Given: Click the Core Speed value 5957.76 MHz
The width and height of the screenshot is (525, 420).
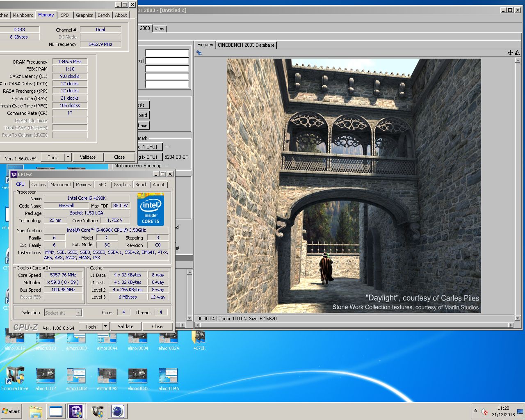Looking at the screenshot, I should [63, 275].
